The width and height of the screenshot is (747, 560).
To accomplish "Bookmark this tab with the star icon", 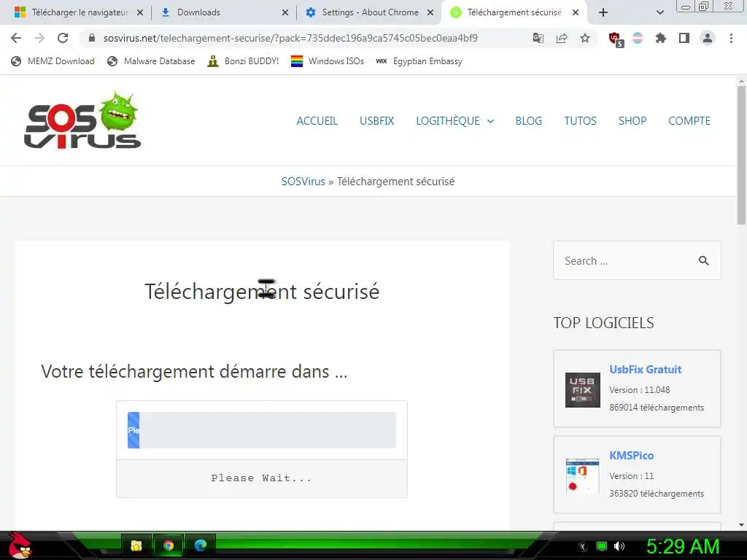I will tap(585, 38).
